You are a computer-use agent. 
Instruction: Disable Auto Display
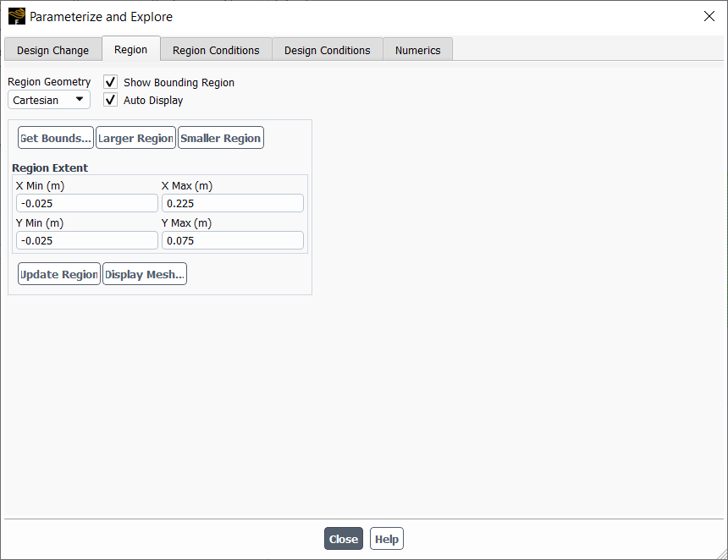tap(110, 100)
